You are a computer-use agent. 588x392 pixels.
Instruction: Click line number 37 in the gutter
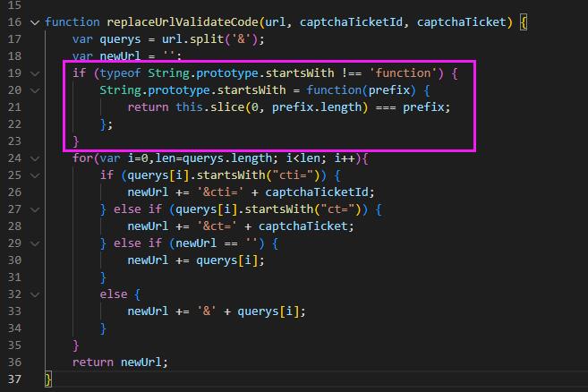point(13,362)
